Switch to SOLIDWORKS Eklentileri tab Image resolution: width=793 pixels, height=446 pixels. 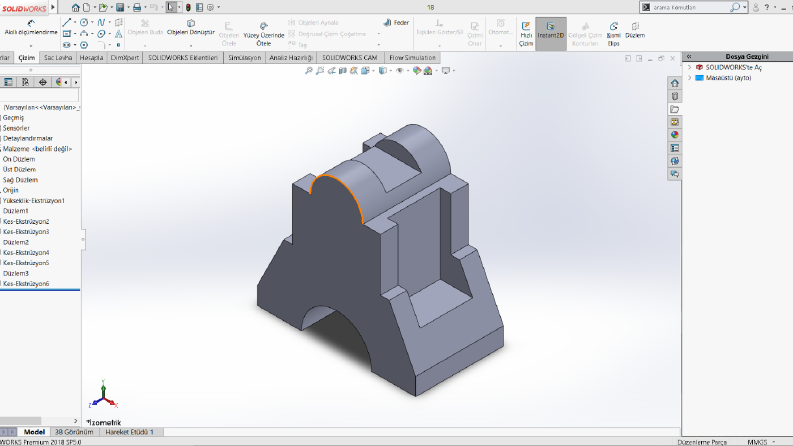[x=183, y=58]
